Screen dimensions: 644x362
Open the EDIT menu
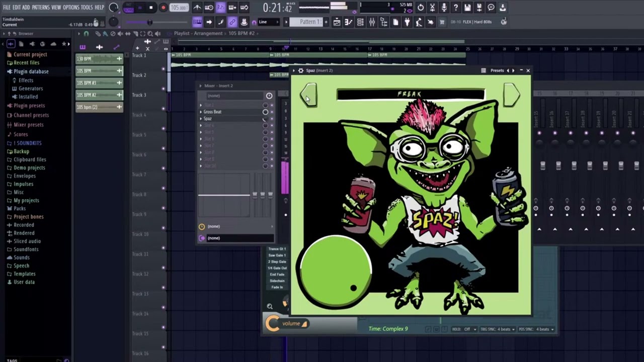(x=16, y=7)
